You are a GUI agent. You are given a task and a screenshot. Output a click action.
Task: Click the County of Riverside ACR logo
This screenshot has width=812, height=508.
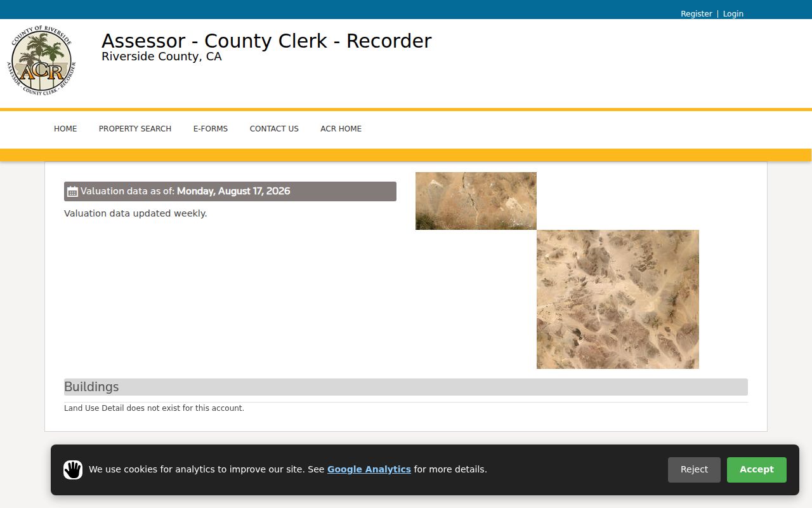point(41,60)
